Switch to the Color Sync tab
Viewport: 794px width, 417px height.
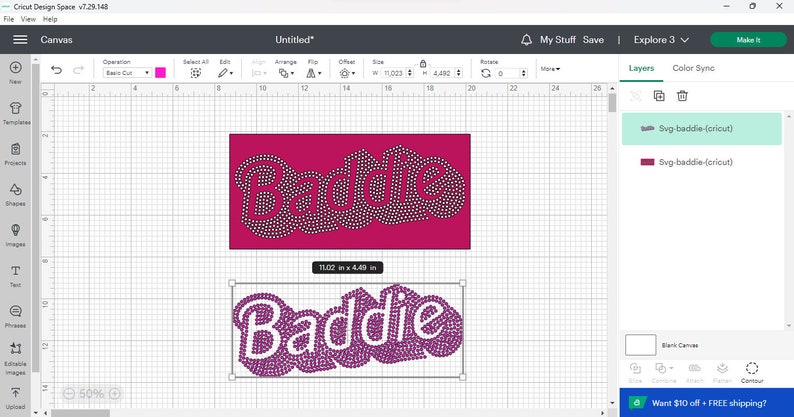click(693, 68)
